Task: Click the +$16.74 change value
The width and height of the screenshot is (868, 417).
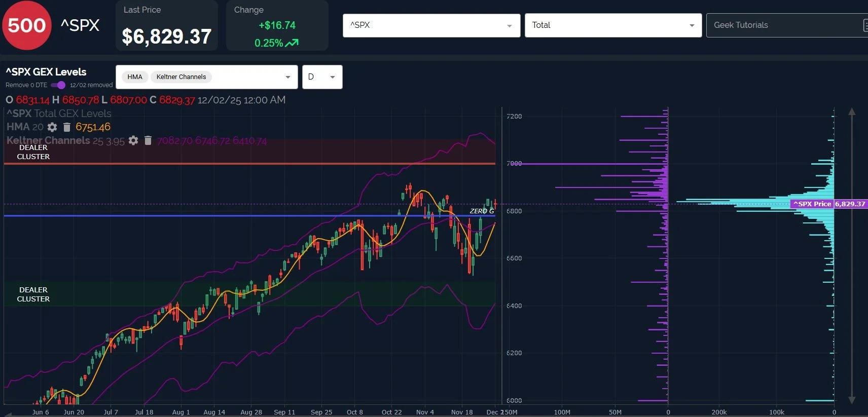Action: tap(277, 25)
